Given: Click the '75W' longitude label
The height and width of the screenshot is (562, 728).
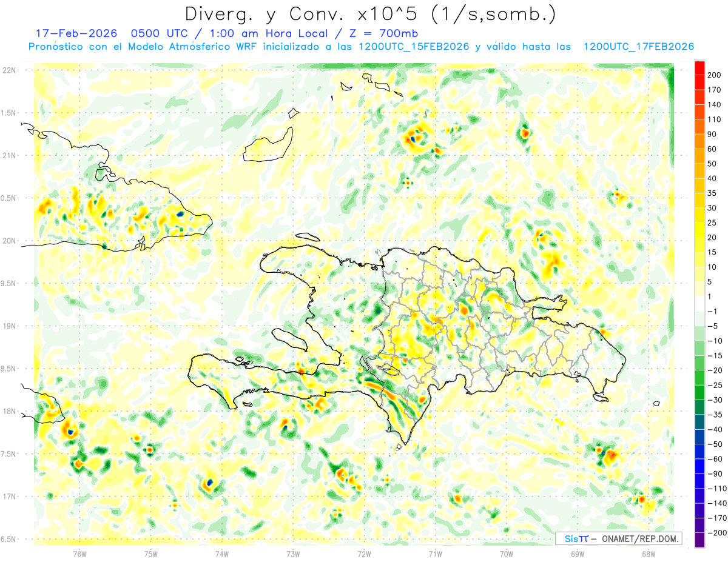Looking at the screenshot, I should [x=150, y=554].
